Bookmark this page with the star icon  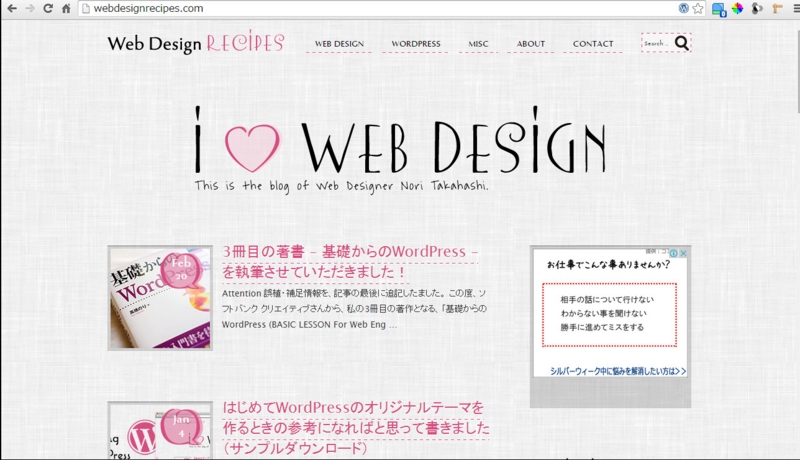click(x=698, y=8)
